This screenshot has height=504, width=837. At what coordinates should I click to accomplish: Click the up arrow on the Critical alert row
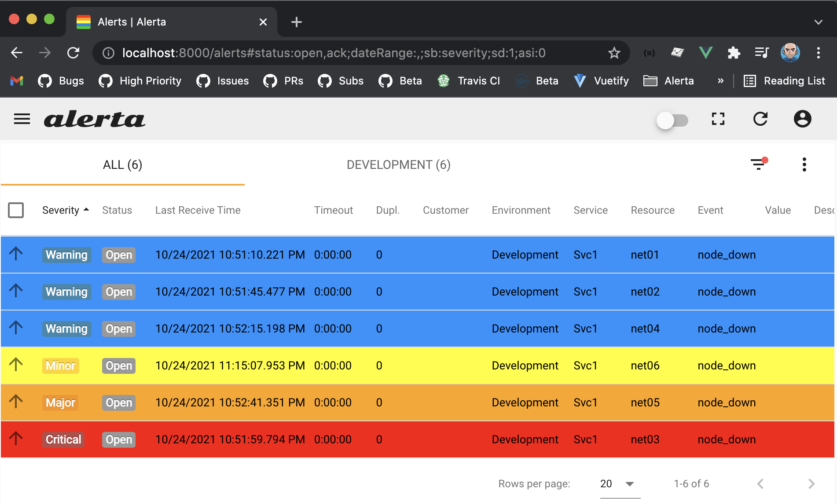tap(17, 438)
